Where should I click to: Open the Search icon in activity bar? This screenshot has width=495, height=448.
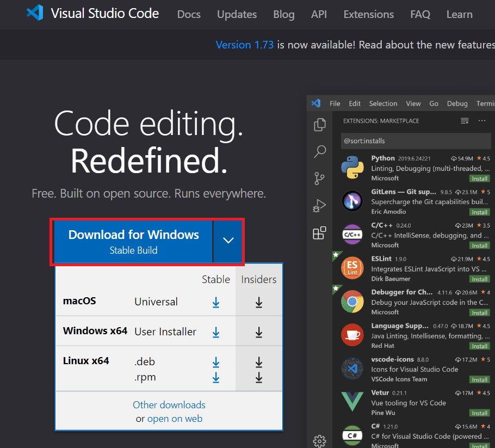pos(320,152)
